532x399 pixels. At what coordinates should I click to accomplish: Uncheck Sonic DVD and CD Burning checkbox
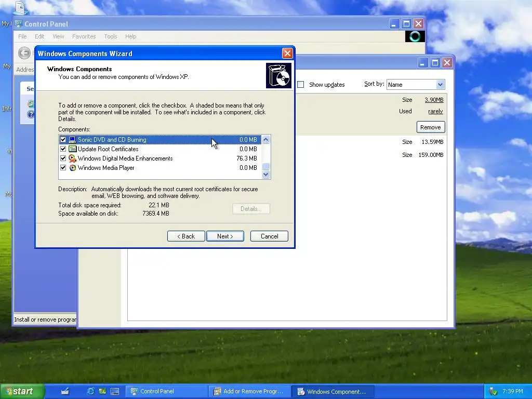pyautogui.click(x=63, y=139)
